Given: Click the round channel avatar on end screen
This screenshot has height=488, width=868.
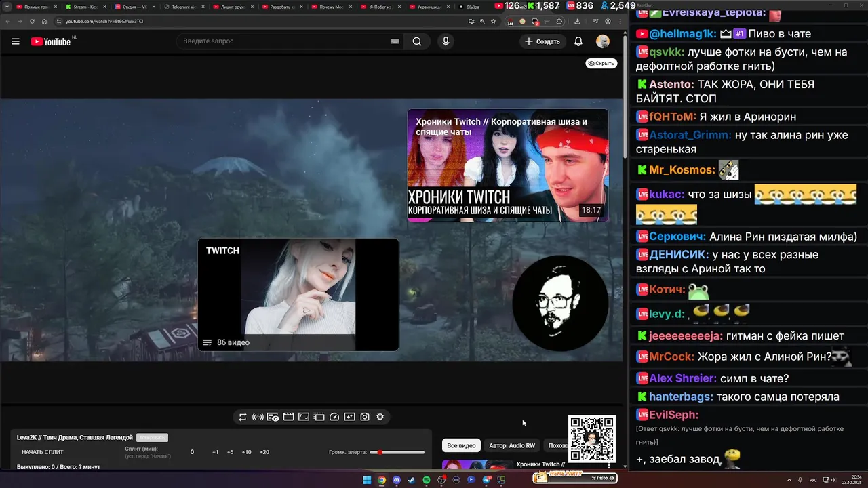Looking at the screenshot, I should (560, 303).
